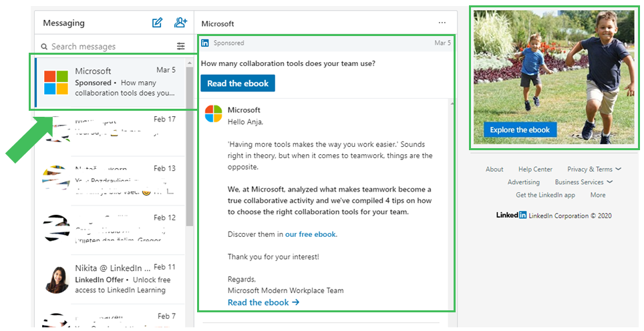Click the Microsoft title in the conversation header
This screenshot has height=331, width=644.
tap(218, 24)
